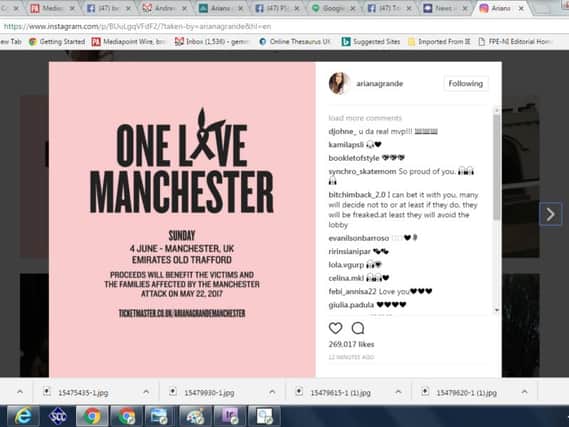Expand options for 15475435-1.jpg download
Image resolution: width=569 pixels, height=427 pixels.
[x=146, y=392]
